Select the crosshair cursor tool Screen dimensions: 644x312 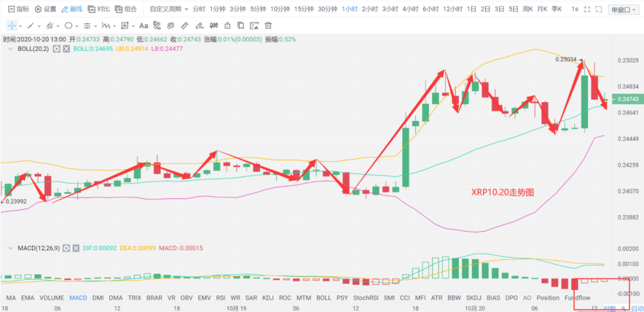(12, 26)
